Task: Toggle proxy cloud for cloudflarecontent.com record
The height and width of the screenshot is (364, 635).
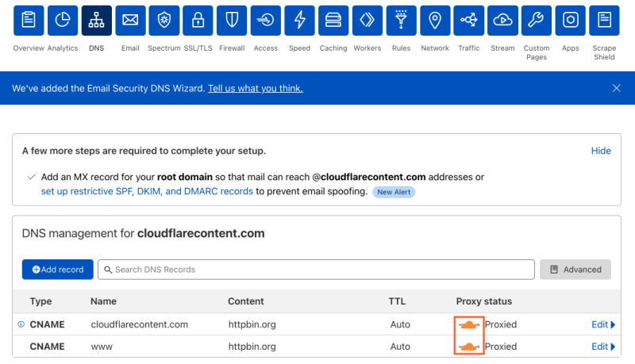Action: (469, 324)
